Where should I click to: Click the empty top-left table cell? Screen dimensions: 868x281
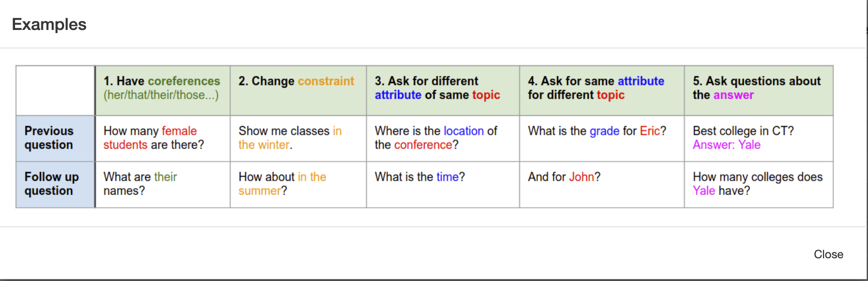click(x=55, y=90)
